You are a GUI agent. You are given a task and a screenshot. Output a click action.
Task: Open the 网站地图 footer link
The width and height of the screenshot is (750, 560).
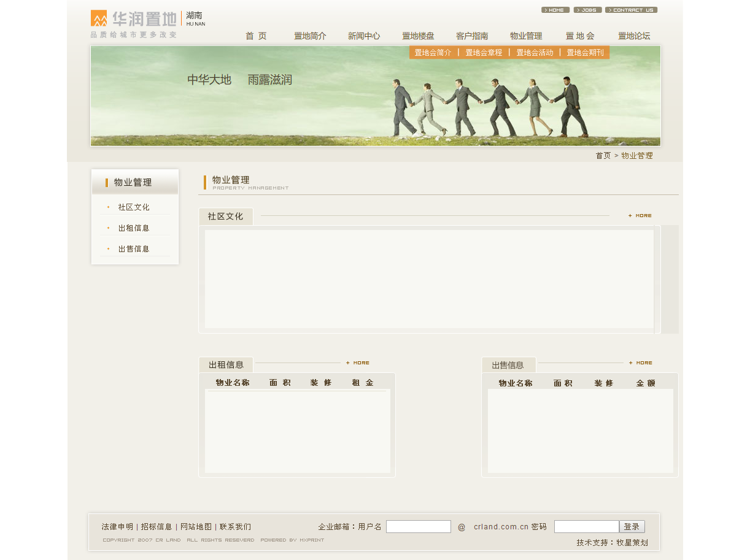195,526
